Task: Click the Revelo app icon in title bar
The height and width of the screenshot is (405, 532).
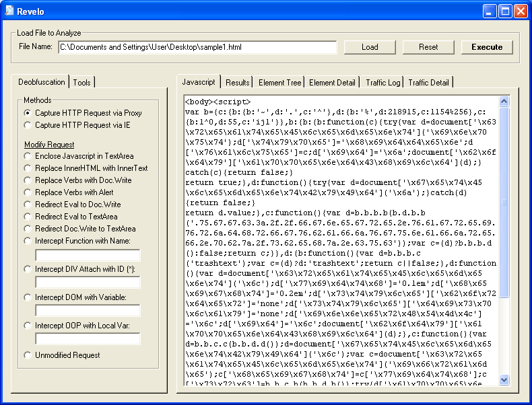Action: (x=9, y=11)
